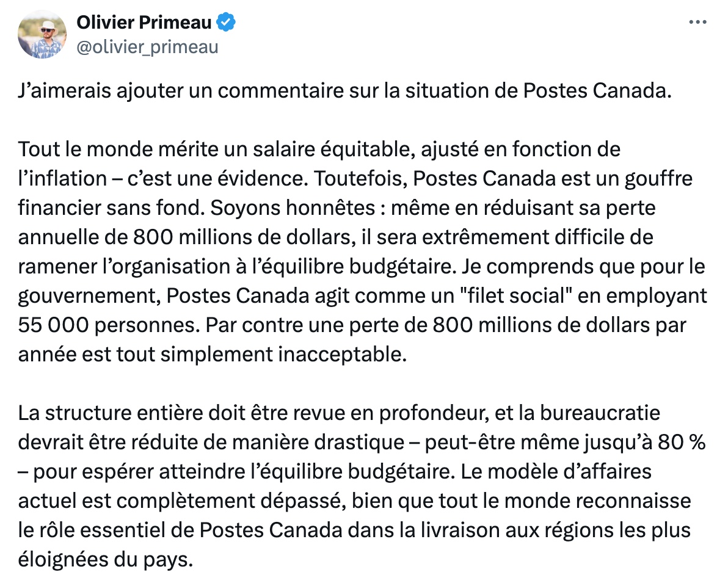728x586 pixels.
Task: Open Olivier Primeau's profile picture
Action: tap(42, 35)
